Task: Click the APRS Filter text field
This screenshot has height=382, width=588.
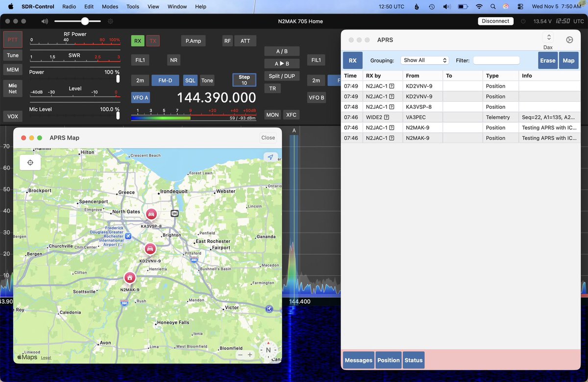Action: pos(496,60)
